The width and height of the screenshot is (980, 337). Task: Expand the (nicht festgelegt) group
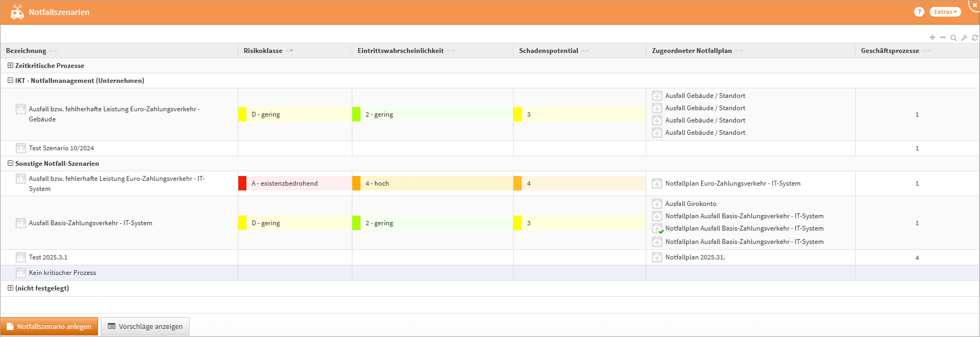(10, 288)
